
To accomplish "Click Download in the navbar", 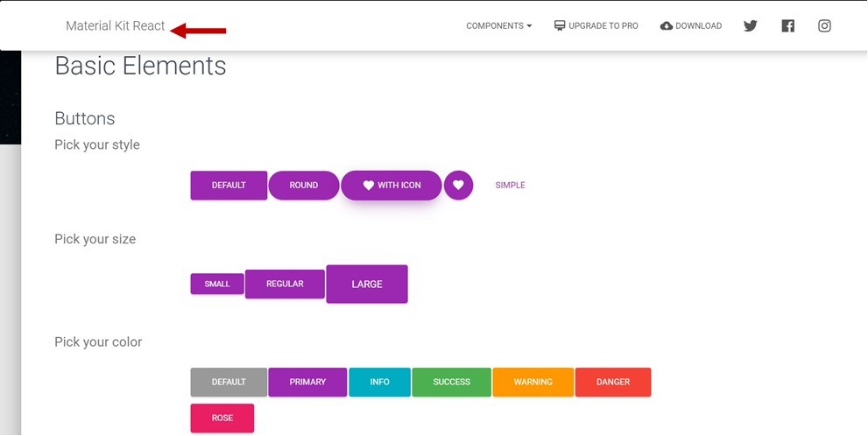I will pyautogui.click(x=691, y=26).
